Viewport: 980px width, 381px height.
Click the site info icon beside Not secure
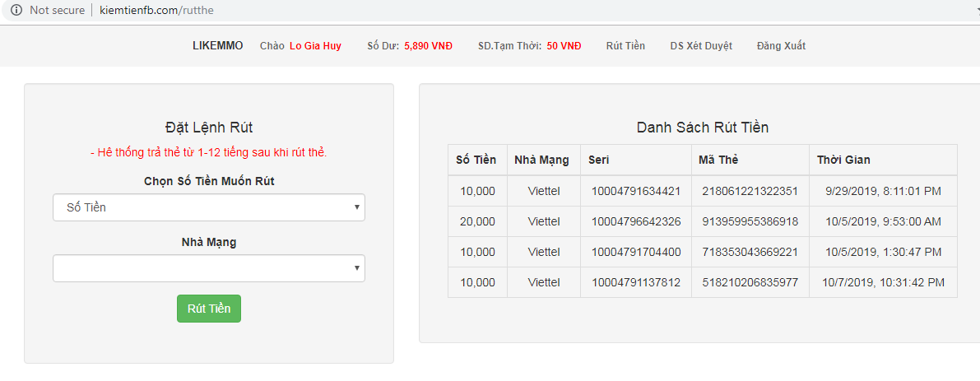[16, 11]
